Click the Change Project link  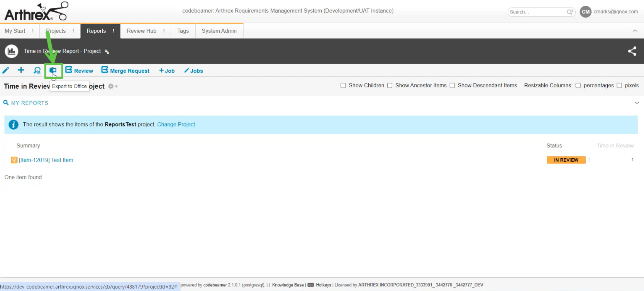point(176,124)
